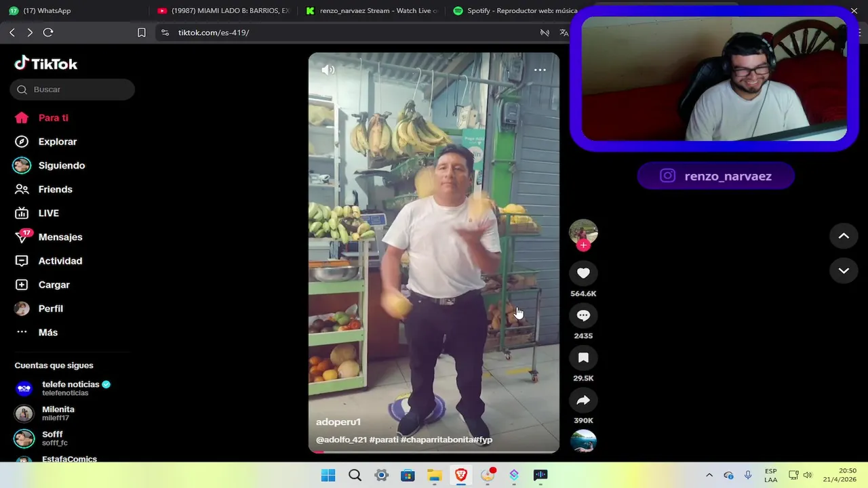This screenshot has width=868, height=488.
Task: Click the TikTok logo
Action: click(x=46, y=64)
